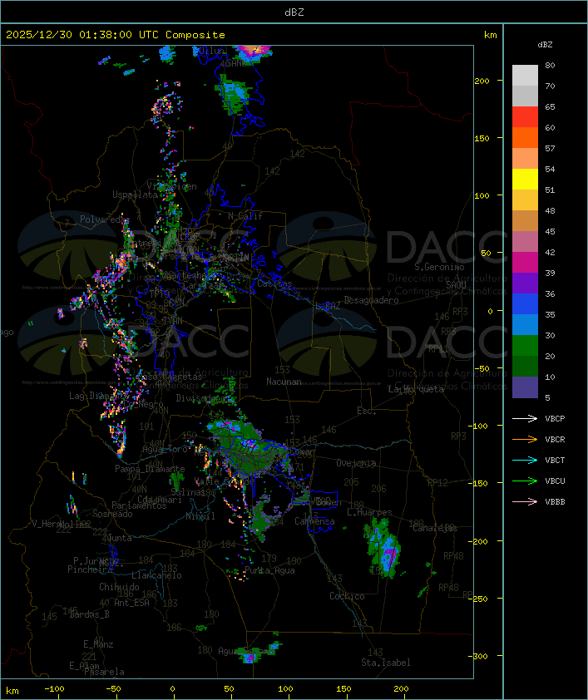This screenshot has height=700, width=588.
Task: Select the bright green 20-30 dBZ swatch
Action: point(525,346)
